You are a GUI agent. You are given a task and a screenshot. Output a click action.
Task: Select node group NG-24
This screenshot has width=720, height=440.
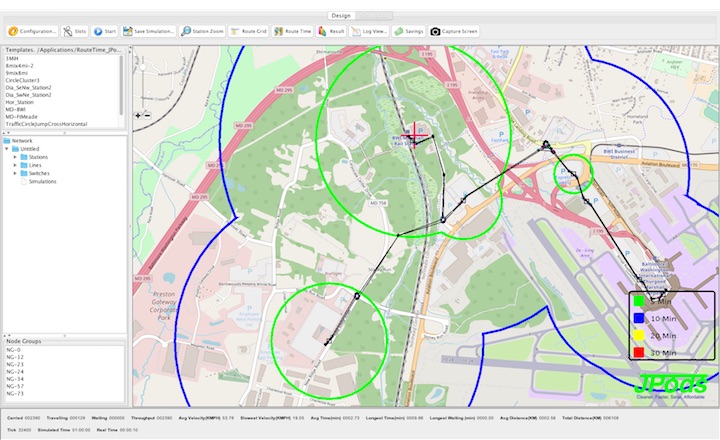[x=15, y=371]
